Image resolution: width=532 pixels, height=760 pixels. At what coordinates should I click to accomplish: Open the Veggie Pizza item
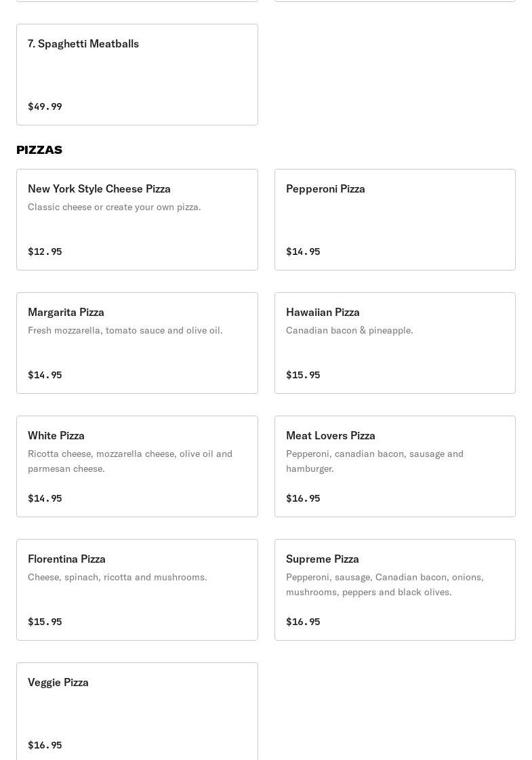pos(58,682)
